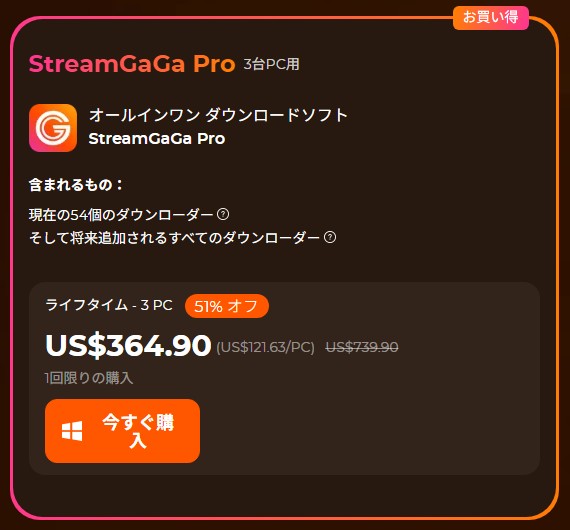Select the 51% オフ discount badge
Image resolution: width=570 pixels, height=530 pixels.
tap(227, 306)
